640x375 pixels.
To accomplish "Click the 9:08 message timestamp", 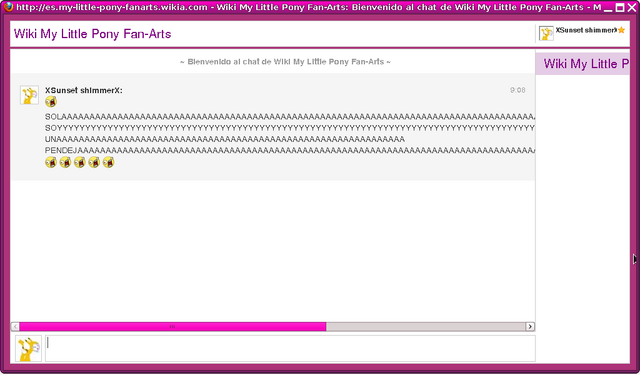I will 518,90.
